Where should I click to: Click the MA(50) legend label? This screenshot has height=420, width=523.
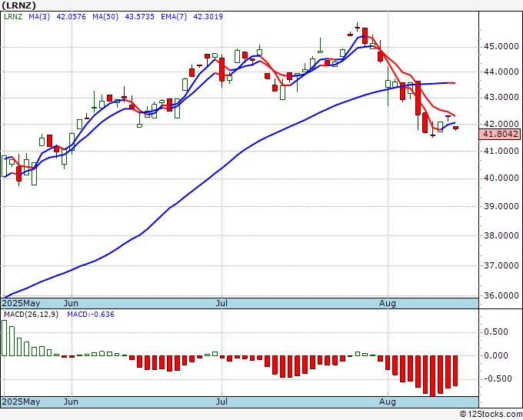click(105, 16)
